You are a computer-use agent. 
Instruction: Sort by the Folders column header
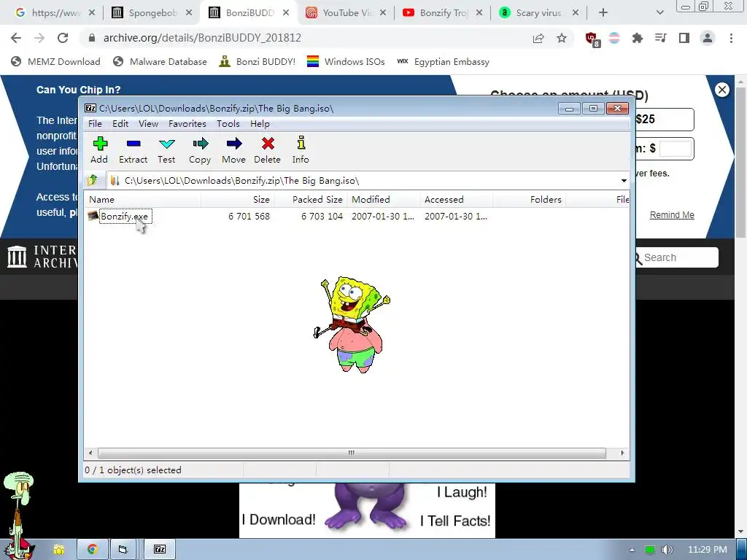(x=529, y=200)
